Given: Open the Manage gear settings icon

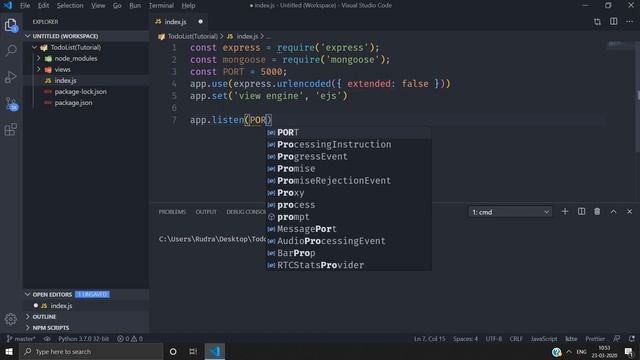Looking at the screenshot, I should pyautogui.click(x=11, y=319).
